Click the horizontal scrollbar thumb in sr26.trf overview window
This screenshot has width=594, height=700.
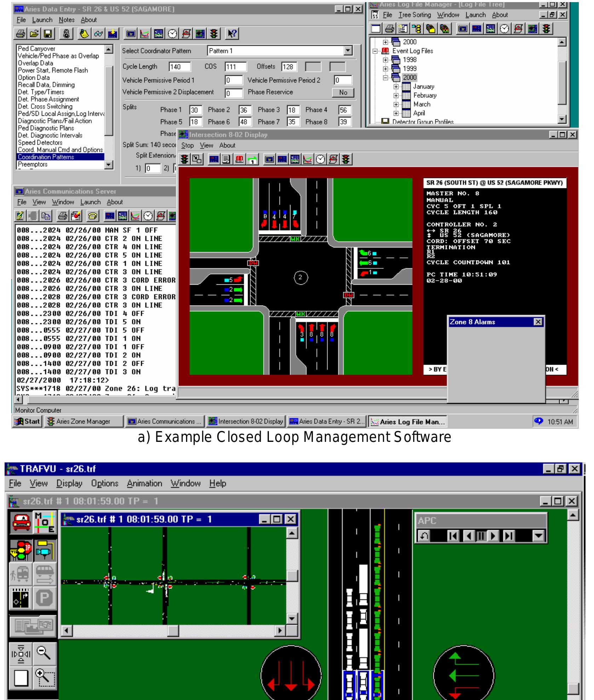173,631
